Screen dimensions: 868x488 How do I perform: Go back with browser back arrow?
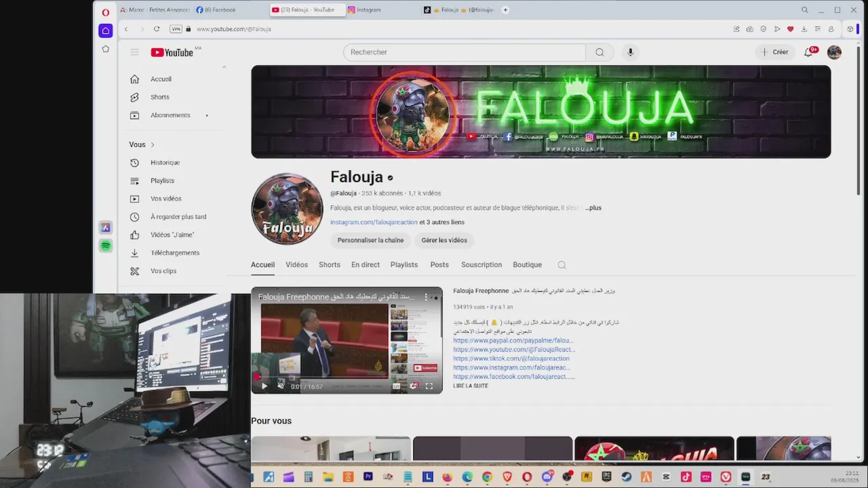click(x=126, y=29)
